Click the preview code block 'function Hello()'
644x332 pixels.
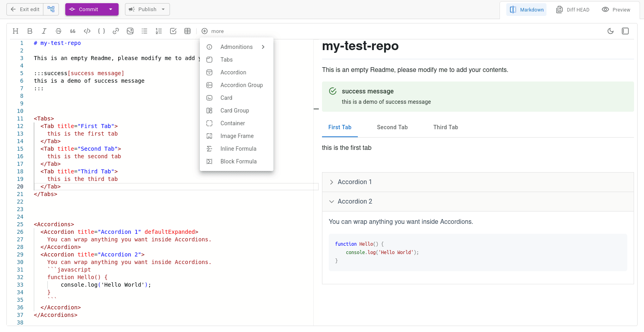click(x=478, y=252)
